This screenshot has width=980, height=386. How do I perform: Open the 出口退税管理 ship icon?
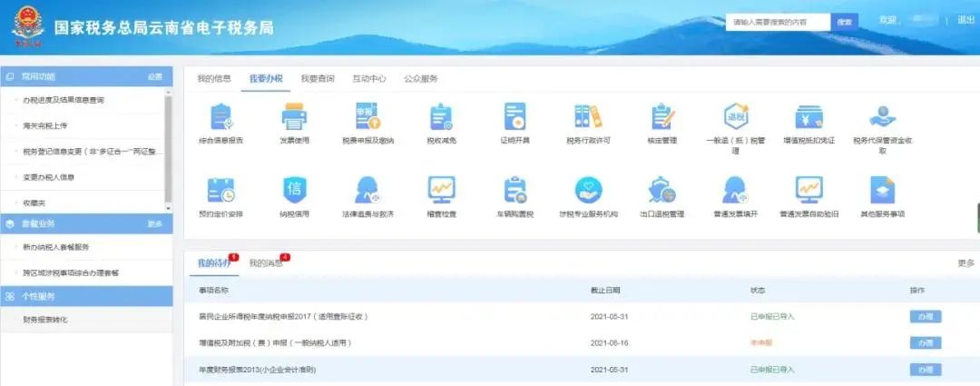point(661,190)
